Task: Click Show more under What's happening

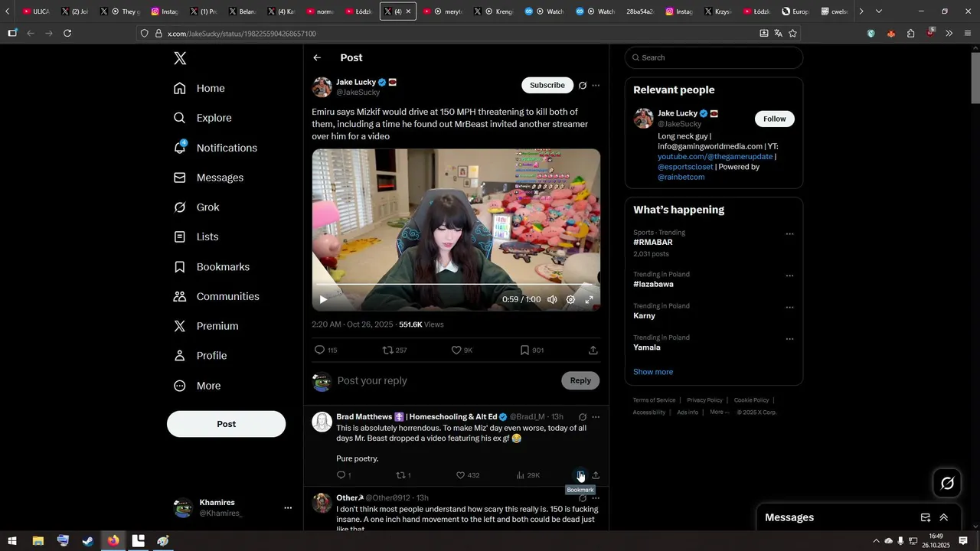Action: [653, 372]
